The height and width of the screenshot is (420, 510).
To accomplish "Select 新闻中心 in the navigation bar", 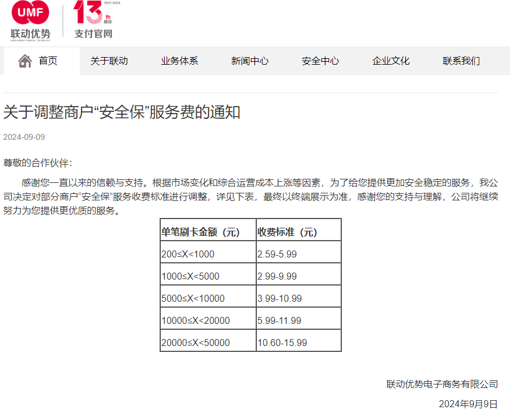I will [x=250, y=61].
